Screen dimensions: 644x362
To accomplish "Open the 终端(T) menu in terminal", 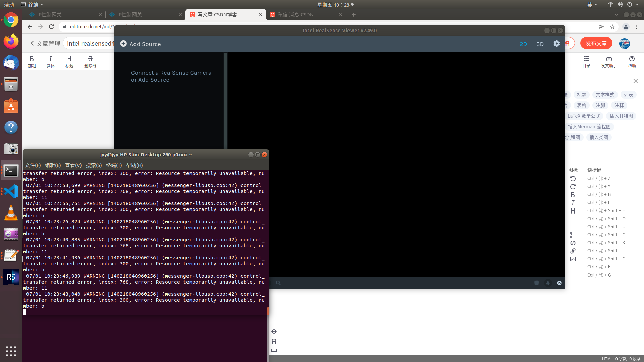I will coord(114,165).
